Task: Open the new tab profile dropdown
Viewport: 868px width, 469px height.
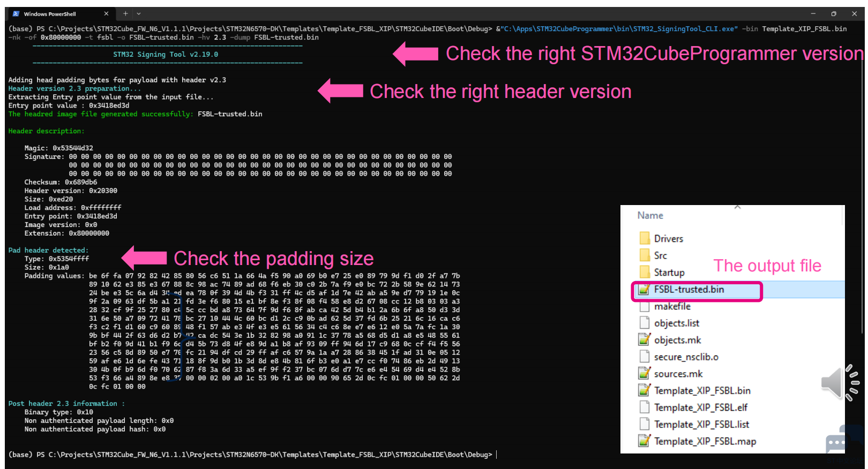Action: [x=139, y=14]
